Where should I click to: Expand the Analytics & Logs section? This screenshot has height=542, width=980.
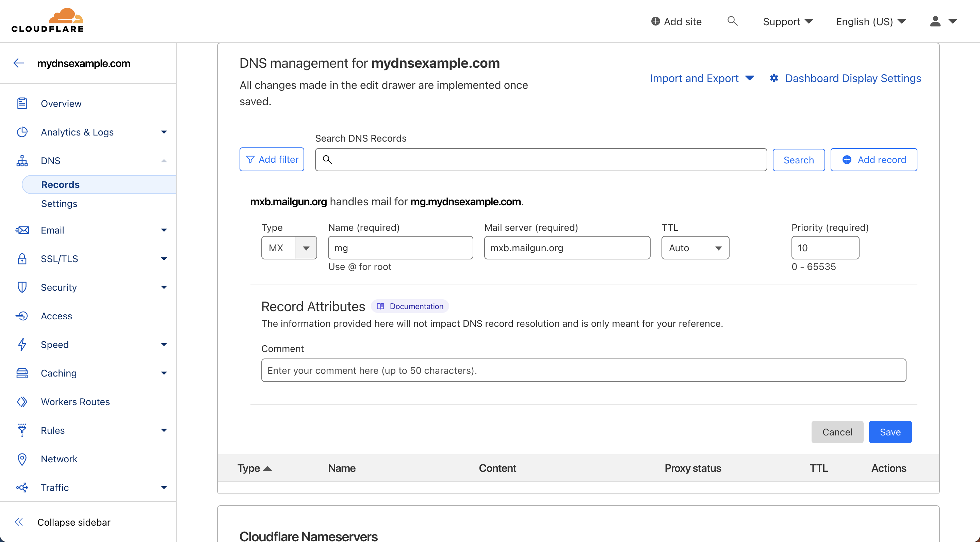[164, 132]
